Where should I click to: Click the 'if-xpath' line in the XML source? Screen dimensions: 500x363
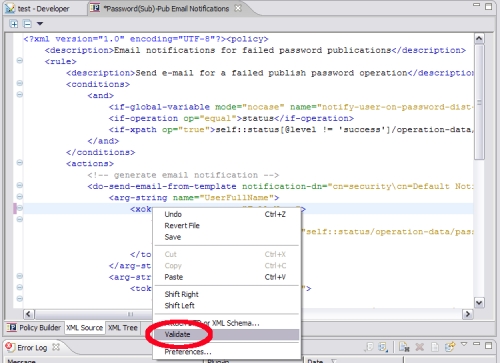click(291, 130)
